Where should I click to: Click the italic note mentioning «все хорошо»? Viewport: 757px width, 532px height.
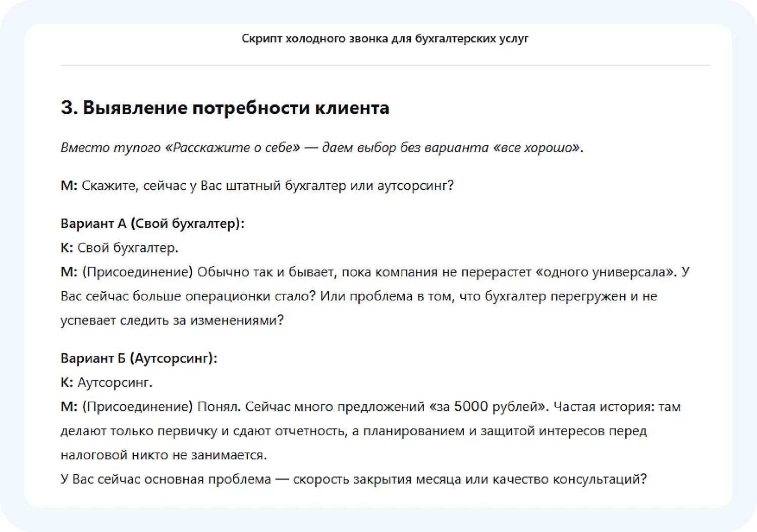tap(321, 147)
